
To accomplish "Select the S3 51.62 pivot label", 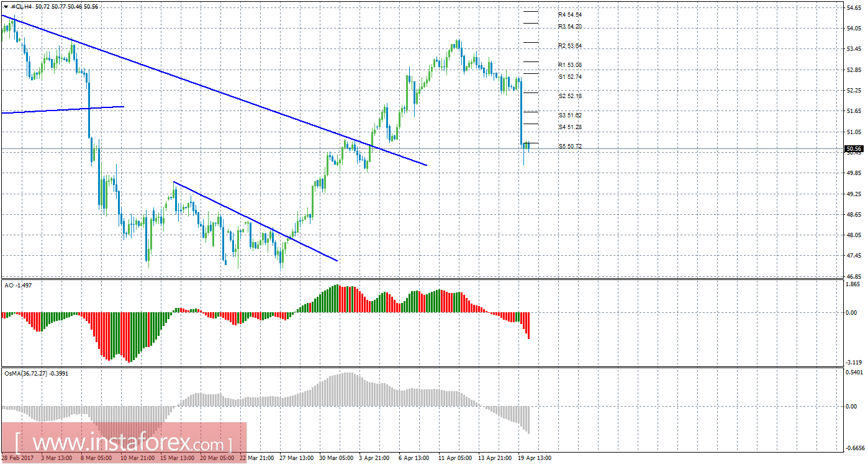I will click(569, 115).
